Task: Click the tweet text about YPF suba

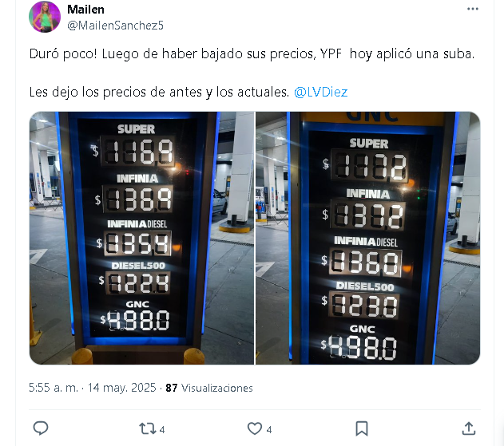Action: (252, 53)
